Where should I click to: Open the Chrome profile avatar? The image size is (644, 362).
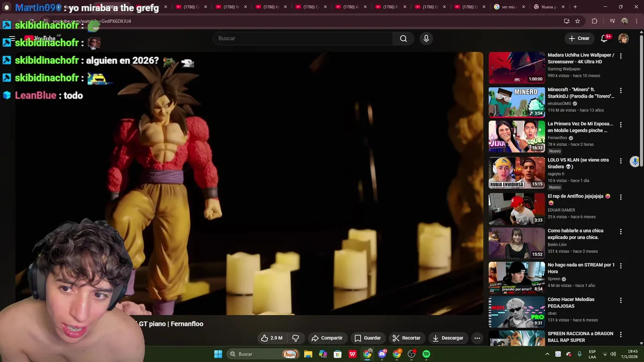(x=624, y=21)
